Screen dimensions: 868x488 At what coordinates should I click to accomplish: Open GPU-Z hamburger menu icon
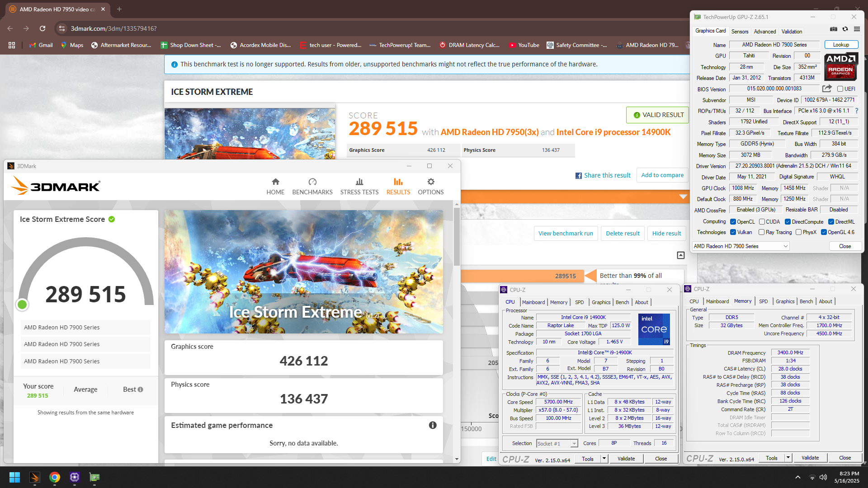click(857, 29)
